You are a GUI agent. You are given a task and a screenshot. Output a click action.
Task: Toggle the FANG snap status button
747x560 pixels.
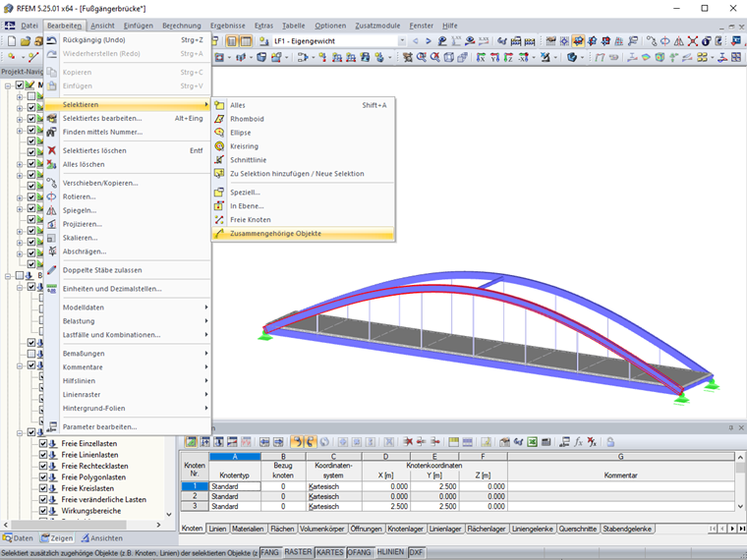coord(269,552)
